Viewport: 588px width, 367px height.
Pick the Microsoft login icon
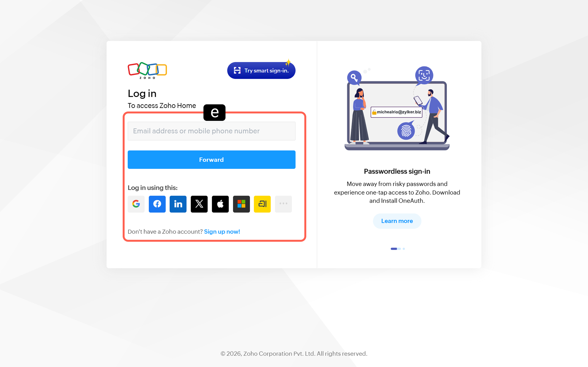[241, 204]
